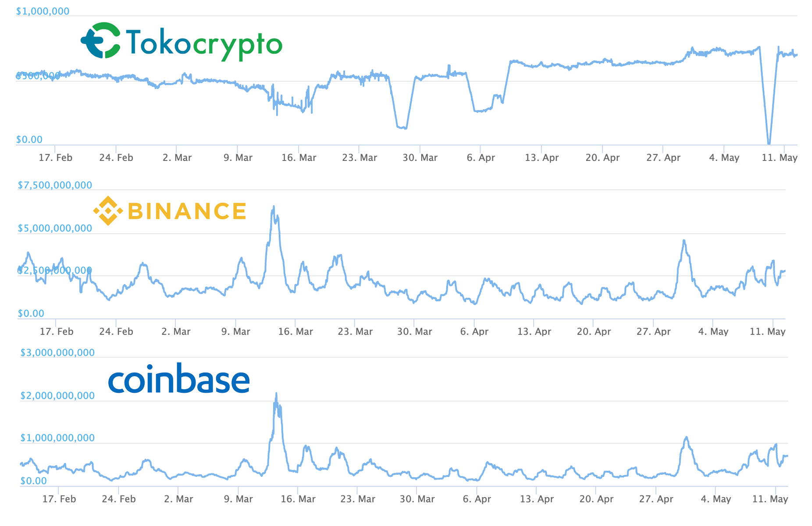This screenshot has width=812, height=526.
Task: Click the $3,000,000,000 label on the Coinbase chart
Action: point(57,353)
